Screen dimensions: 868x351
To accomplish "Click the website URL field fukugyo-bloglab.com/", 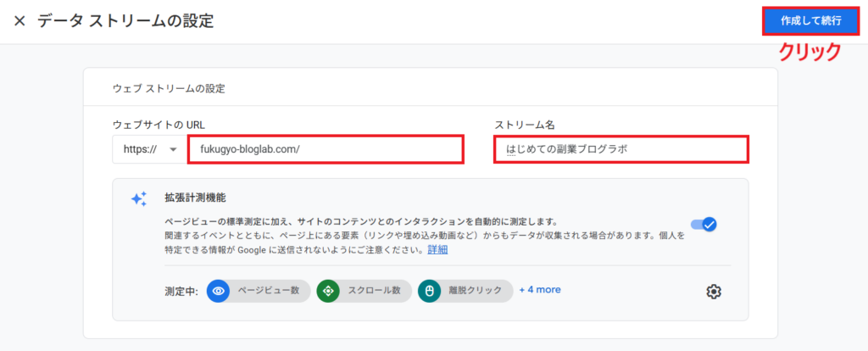I will coord(325,149).
